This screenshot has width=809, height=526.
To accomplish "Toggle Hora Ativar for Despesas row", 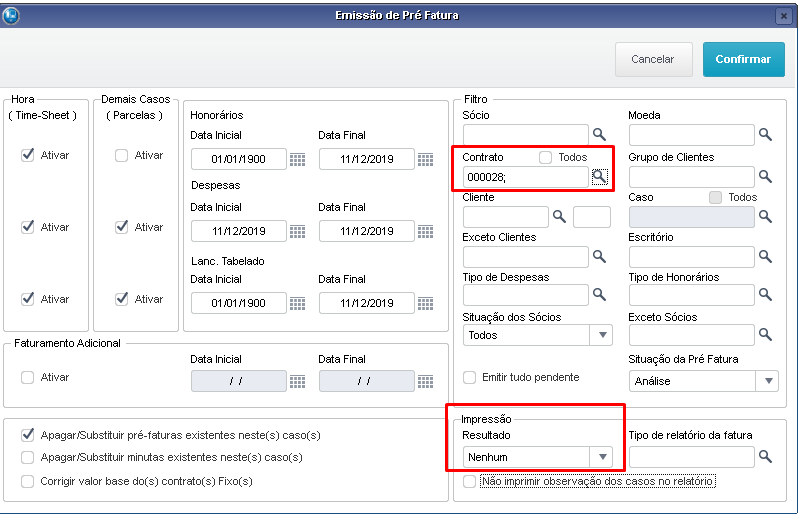I will point(28,227).
